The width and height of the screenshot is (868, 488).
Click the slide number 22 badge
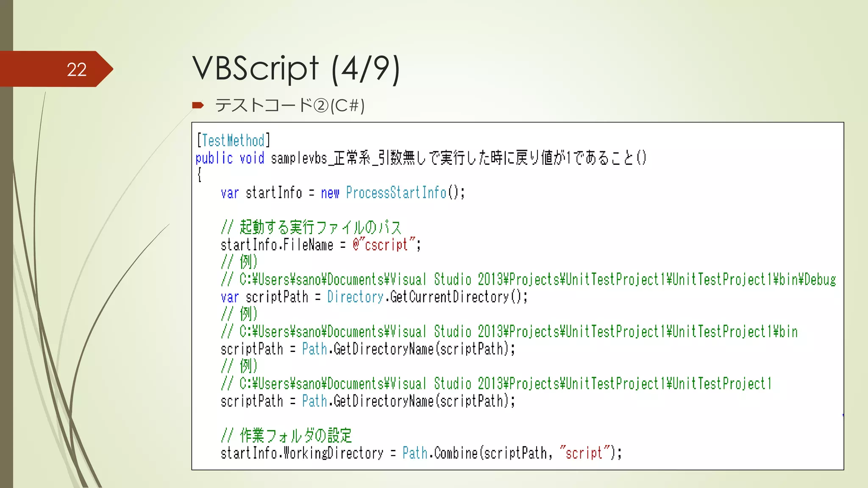click(x=56, y=69)
